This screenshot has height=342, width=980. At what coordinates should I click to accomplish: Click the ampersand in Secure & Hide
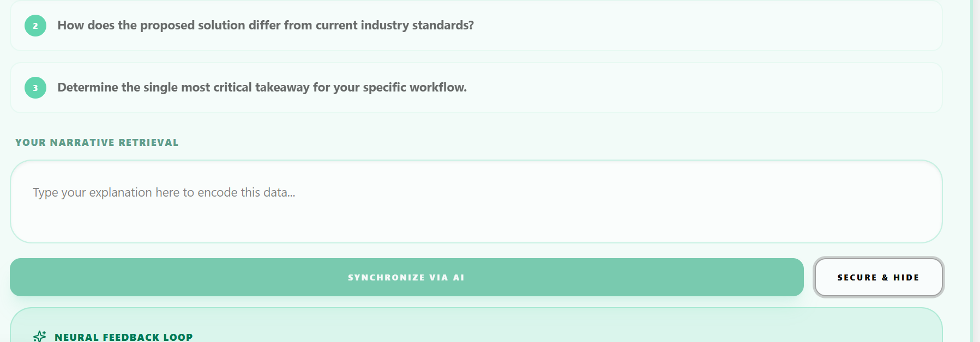[x=885, y=277]
